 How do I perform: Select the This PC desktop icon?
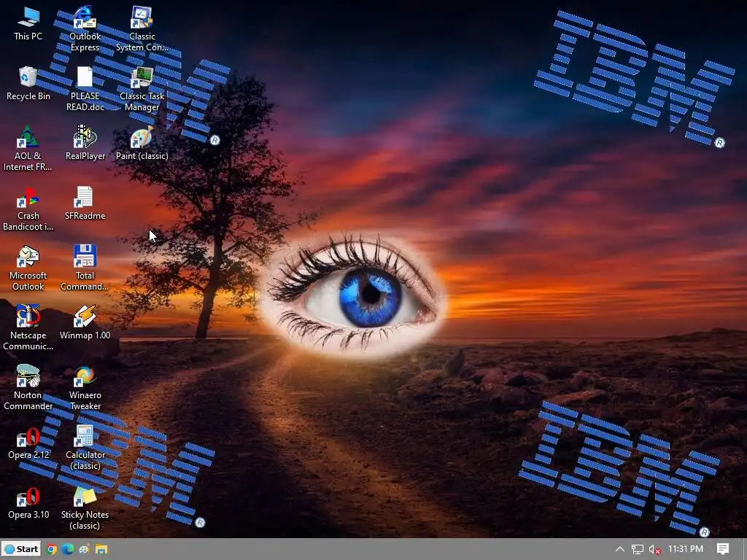click(x=28, y=24)
